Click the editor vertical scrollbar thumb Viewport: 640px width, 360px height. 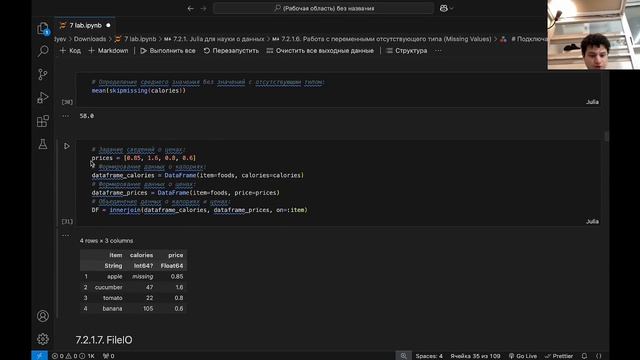pos(606,136)
